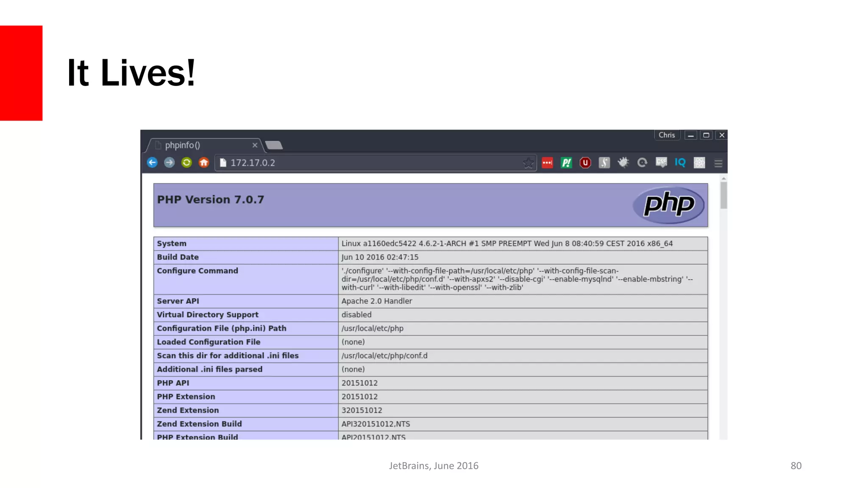Reload the page with green refresh icon
The height and width of the screenshot is (488, 868).
coord(186,163)
